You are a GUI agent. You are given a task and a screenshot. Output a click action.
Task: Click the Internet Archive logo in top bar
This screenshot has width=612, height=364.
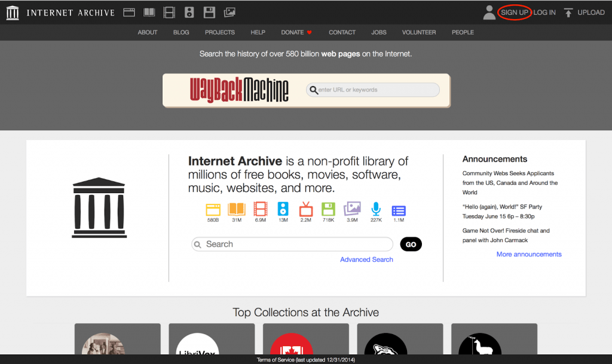pos(13,13)
